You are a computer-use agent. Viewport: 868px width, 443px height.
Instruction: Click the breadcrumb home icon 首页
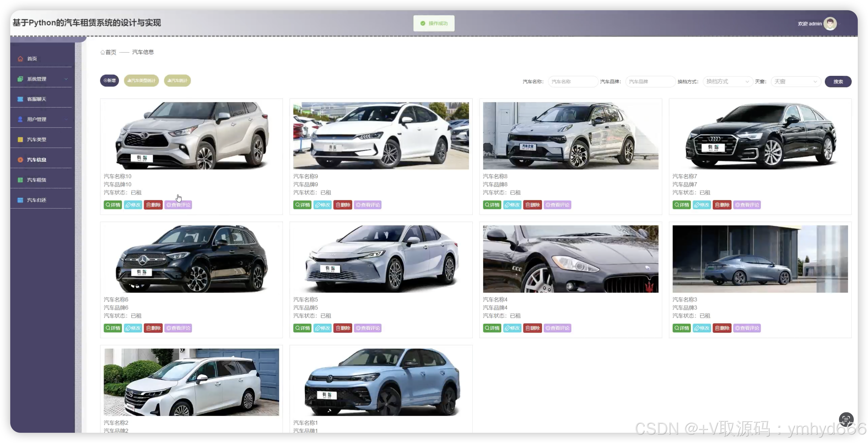(102, 52)
